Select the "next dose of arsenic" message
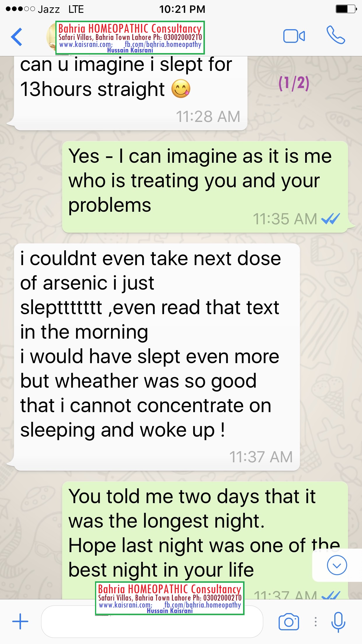Screen dimensions: 362x644 (x=157, y=357)
